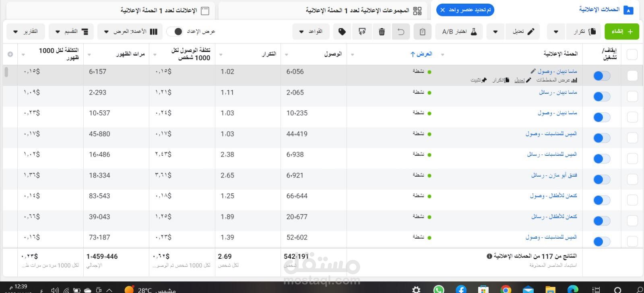
Task: Click the campaigns tab folder icon
Action: (x=628, y=10)
